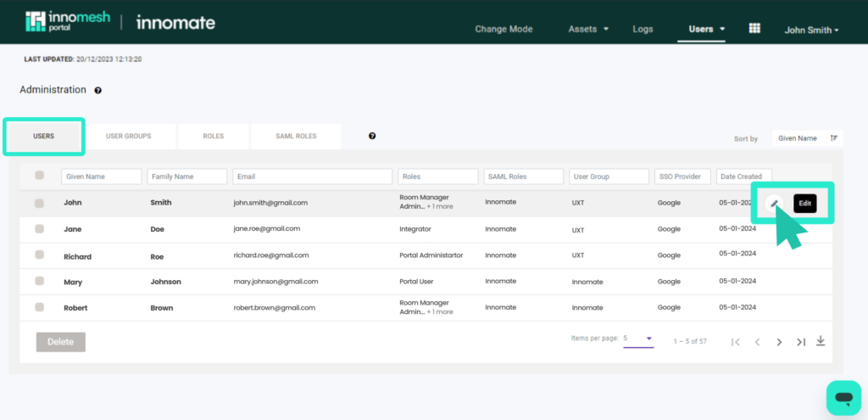868x420 pixels.
Task: Switch to the User Groups tab
Action: click(x=129, y=136)
